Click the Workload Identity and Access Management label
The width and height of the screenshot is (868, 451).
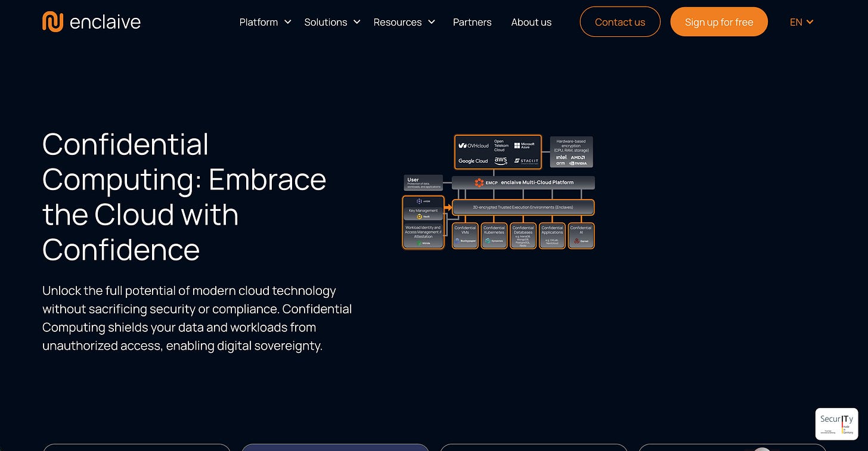423,232
